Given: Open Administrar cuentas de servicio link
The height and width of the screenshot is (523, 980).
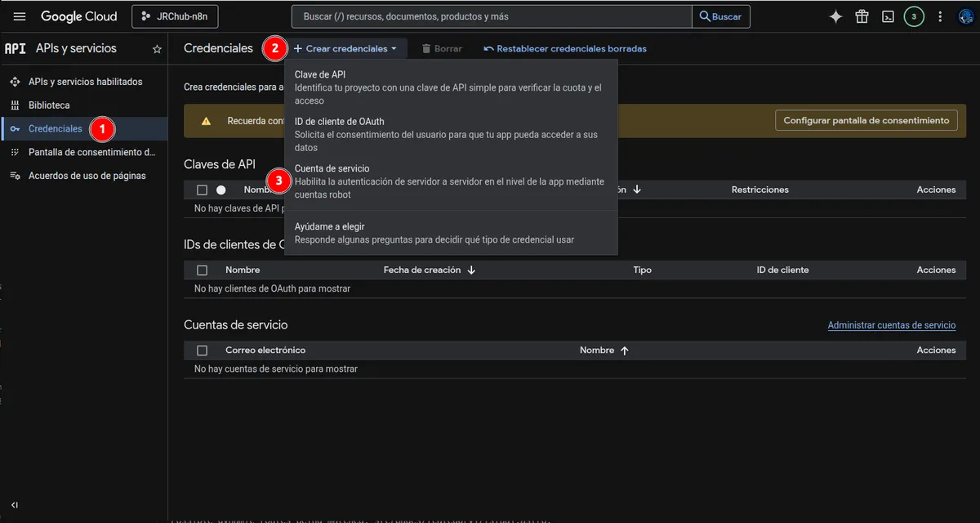Looking at the screenshot, I should [x=892, y=325].
